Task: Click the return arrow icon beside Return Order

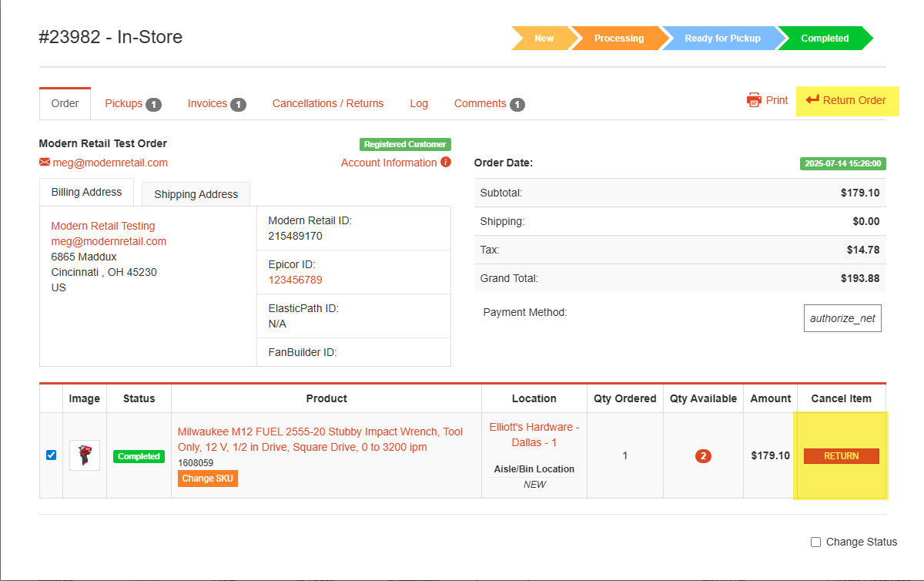Action: (x=812, y=100)
